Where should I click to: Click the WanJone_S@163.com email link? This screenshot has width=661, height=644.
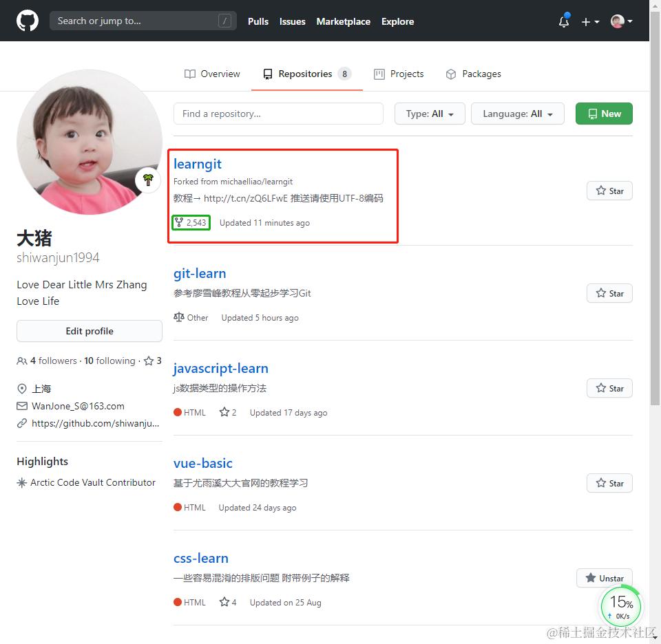(x=78, y=406)
